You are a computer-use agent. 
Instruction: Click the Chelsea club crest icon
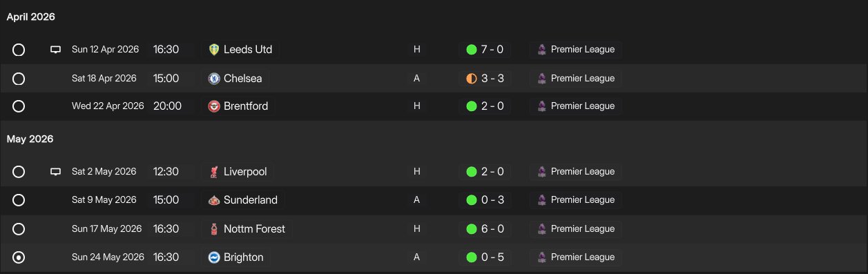[214, 79]
